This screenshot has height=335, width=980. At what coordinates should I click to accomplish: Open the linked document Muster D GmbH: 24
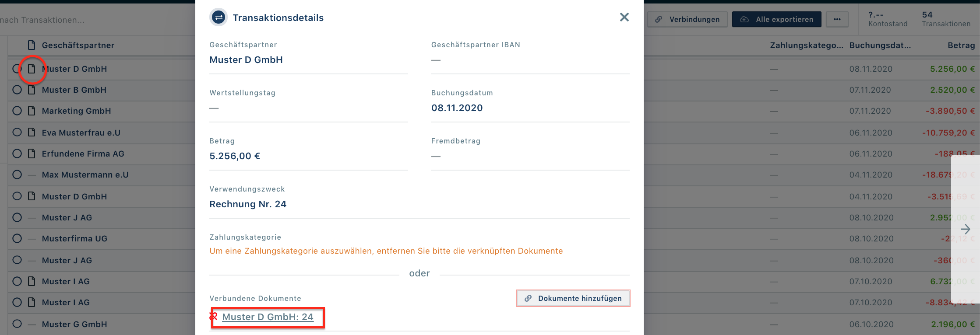(x=268, y=317)
